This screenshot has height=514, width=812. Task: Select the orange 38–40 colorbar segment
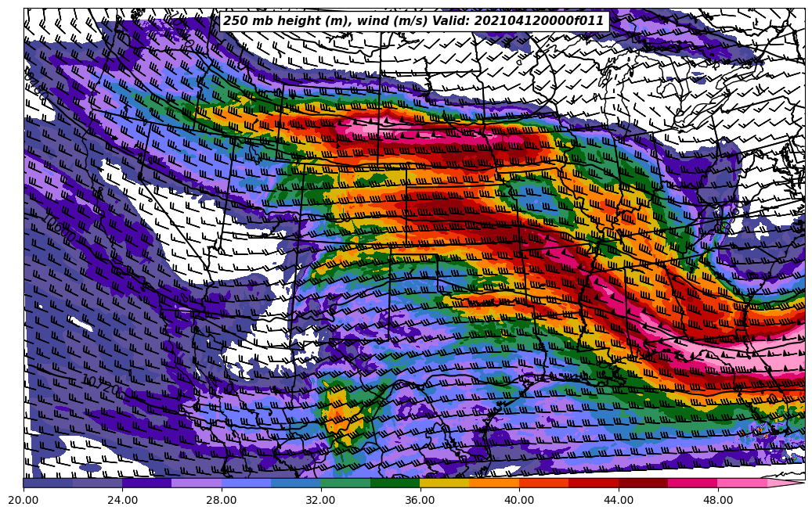494,483
